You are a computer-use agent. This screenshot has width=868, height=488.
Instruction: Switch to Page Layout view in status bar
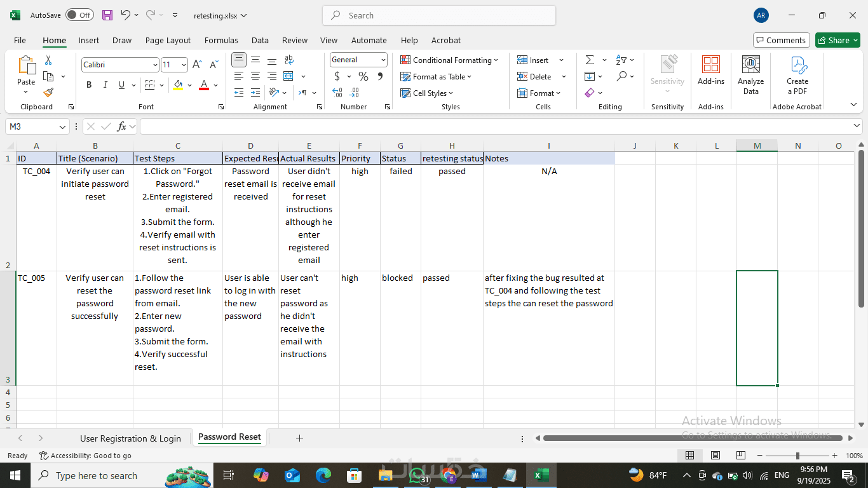pyautogui.click(x=715, y=456)
